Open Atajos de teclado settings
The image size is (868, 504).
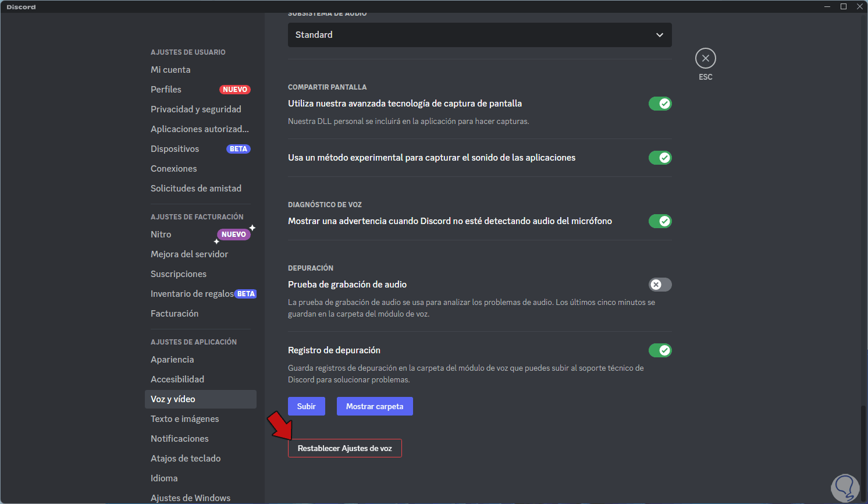[x=200, y=459]
